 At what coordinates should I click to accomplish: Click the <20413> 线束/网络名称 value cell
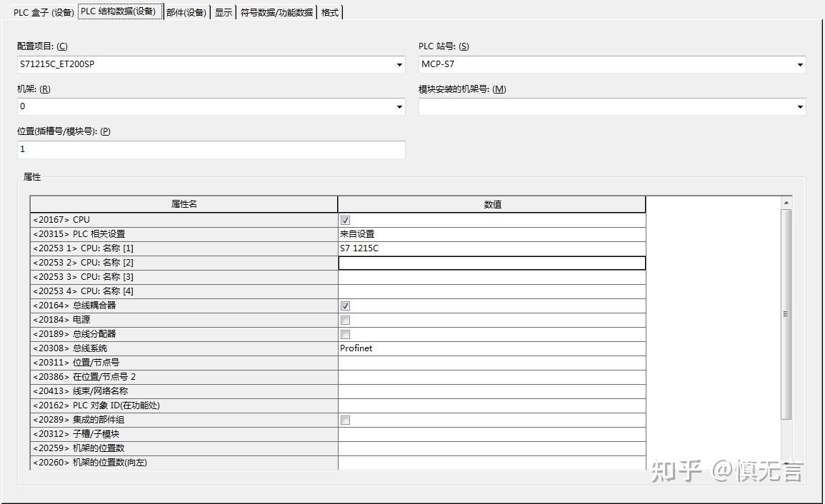(491, 391)
